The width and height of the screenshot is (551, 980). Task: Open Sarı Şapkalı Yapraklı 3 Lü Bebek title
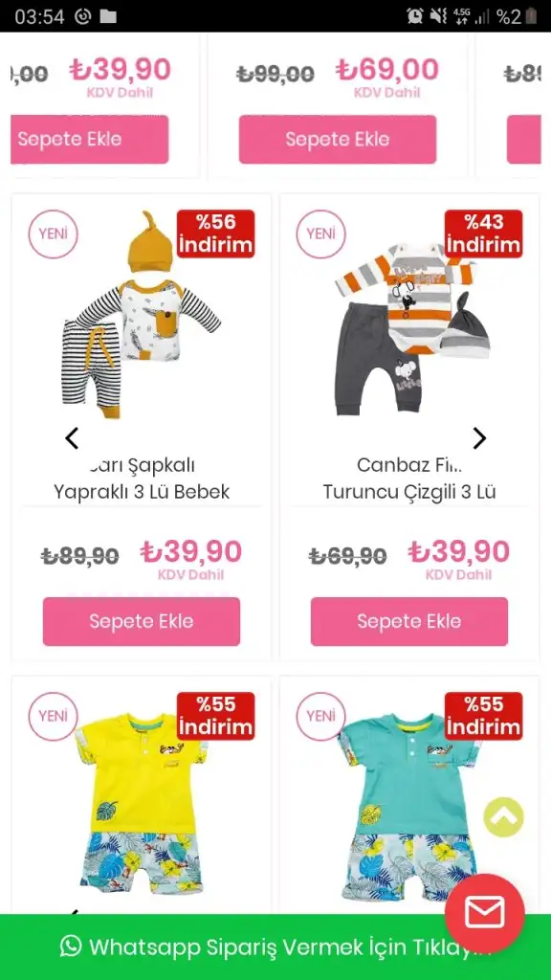tap(142, 479)
